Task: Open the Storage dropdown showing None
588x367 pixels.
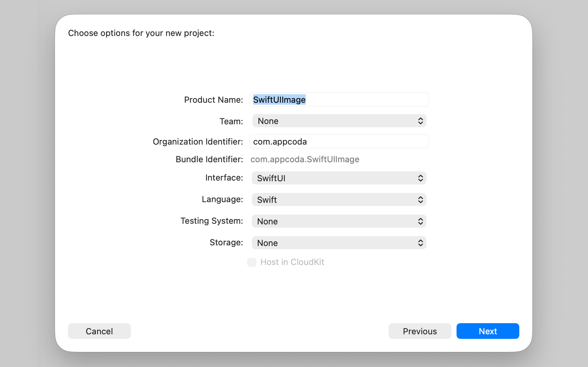Action: point(338,243)
